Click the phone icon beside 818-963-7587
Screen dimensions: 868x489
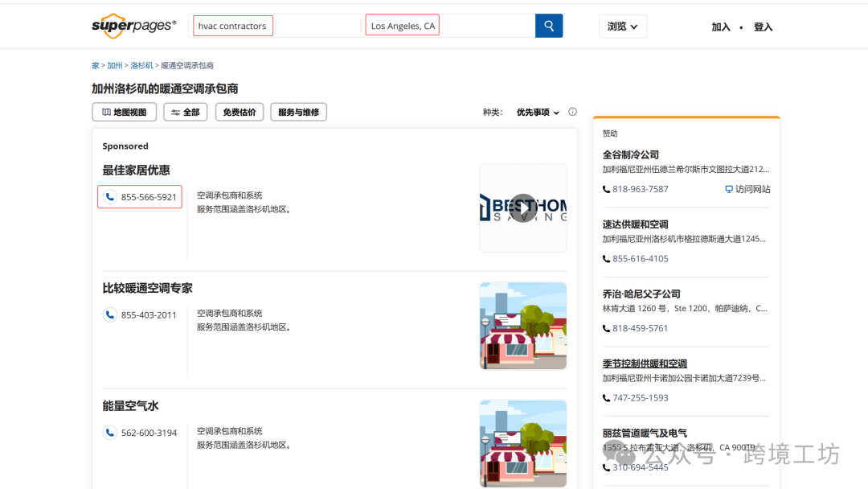click(605, 189)
